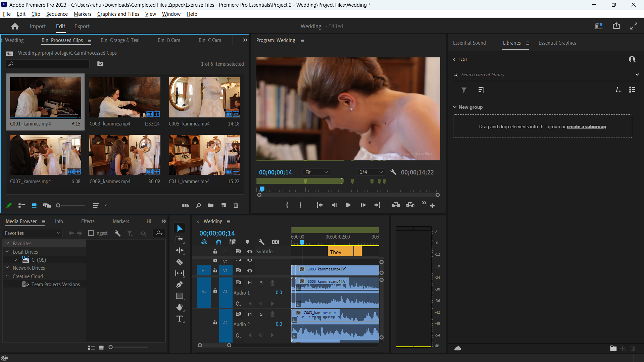
Task: Select the Rectangle tool
Action: tap(180, 296)
